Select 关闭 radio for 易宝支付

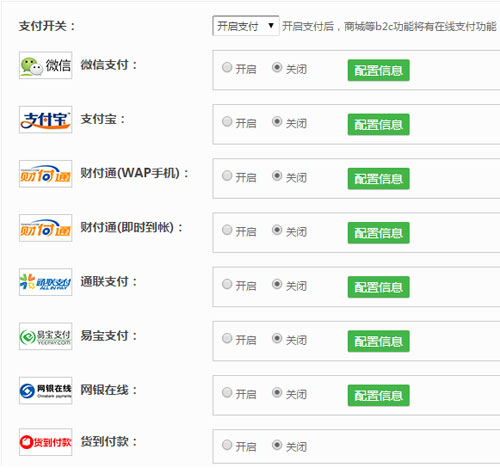277,339
